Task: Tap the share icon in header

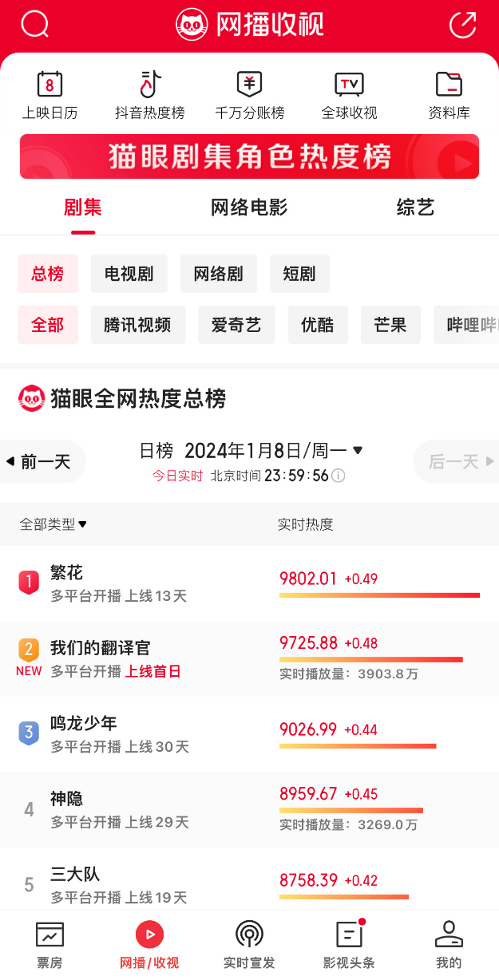Action: pyautogui.click(x=462, y=24)
